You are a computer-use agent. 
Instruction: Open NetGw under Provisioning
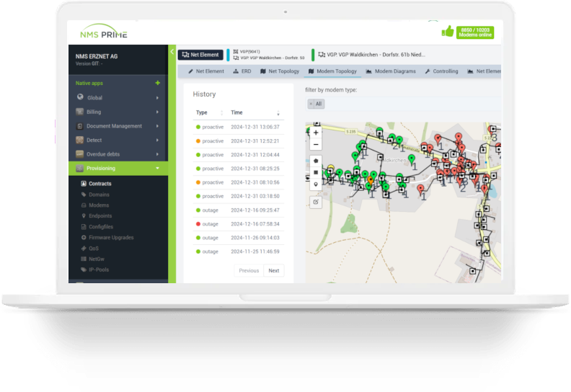(92, 259)
